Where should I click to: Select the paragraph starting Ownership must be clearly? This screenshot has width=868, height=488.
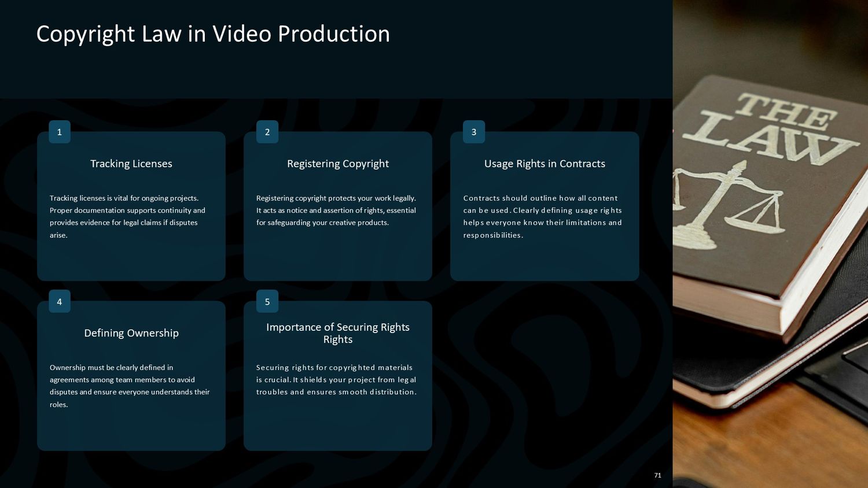point(130,386)
